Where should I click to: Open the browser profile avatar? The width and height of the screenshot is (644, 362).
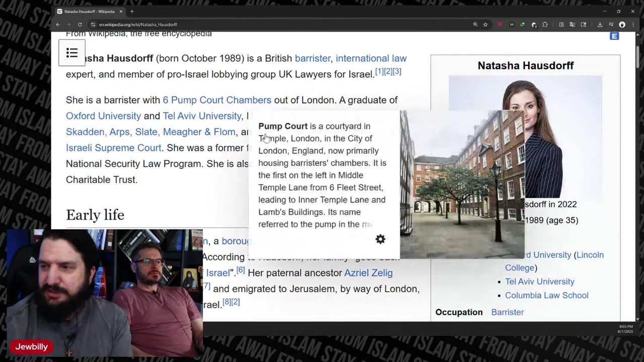[x=622, y=24]
